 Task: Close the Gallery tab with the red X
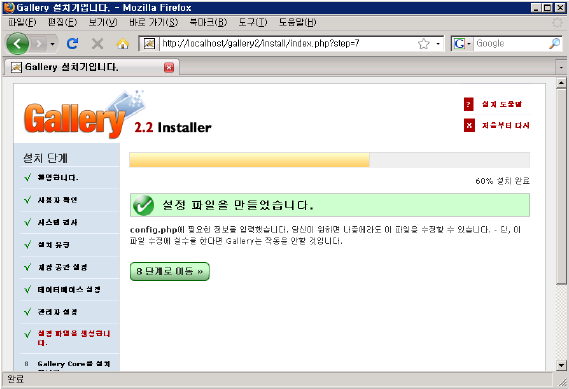point(169,67)
